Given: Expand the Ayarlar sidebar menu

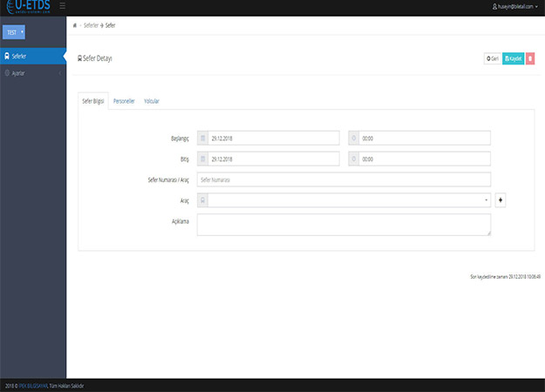Looking at the screenshot, I should (x=32, y=72).
